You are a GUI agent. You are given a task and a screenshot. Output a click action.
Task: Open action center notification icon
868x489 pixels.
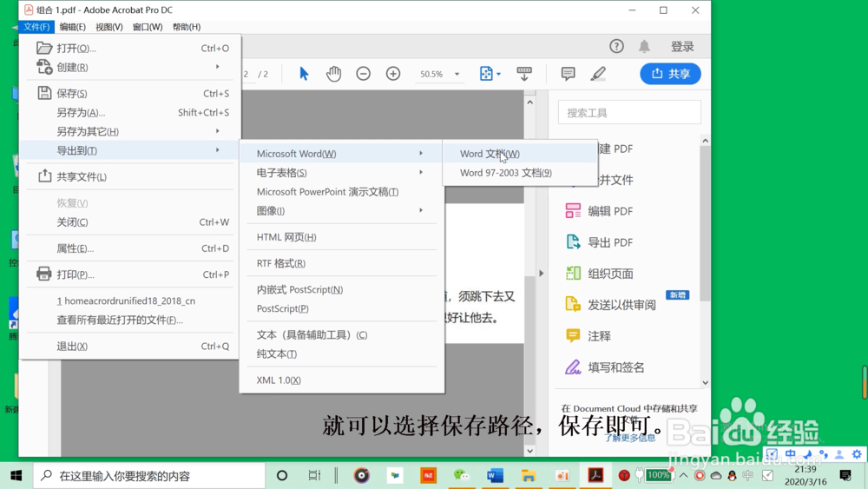(x=845, y=476)
